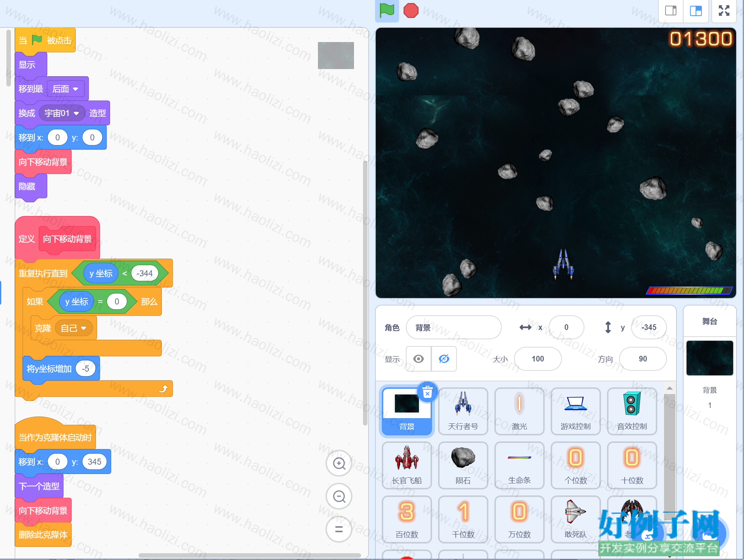Select the 天行者号 spaceship sprite
This screenshot has width=744, height=560.
coord(463,411)
